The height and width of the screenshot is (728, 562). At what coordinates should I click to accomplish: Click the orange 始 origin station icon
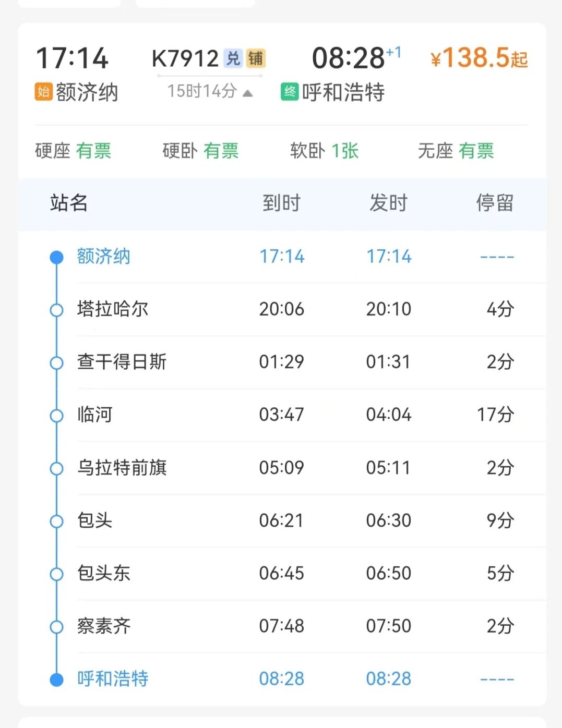click(44, 92)
